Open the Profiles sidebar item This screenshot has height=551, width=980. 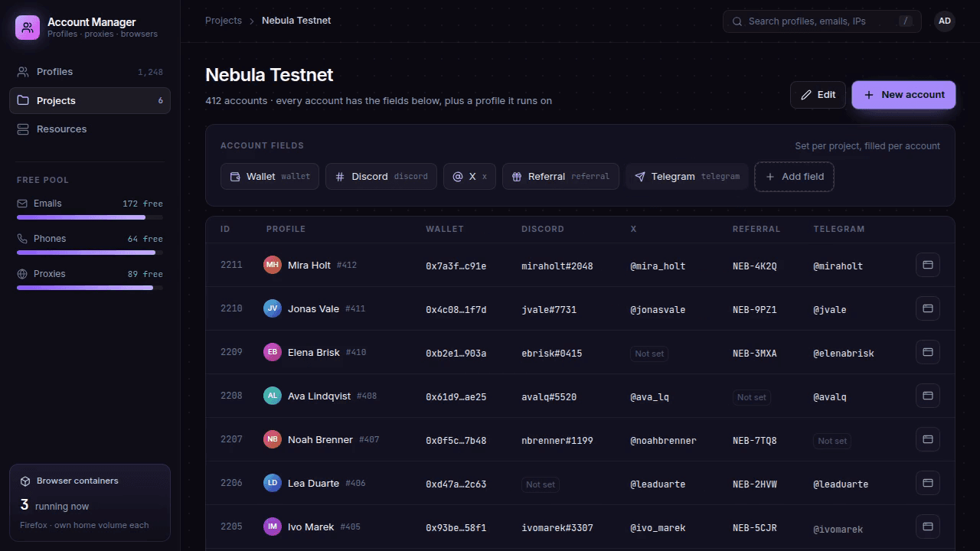(x=90, y=72)
